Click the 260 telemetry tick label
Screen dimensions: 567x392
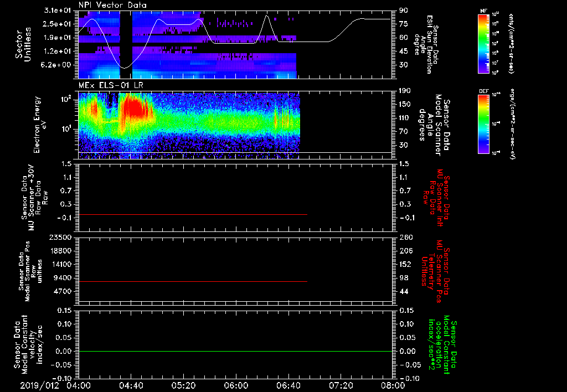click(405, 237)
